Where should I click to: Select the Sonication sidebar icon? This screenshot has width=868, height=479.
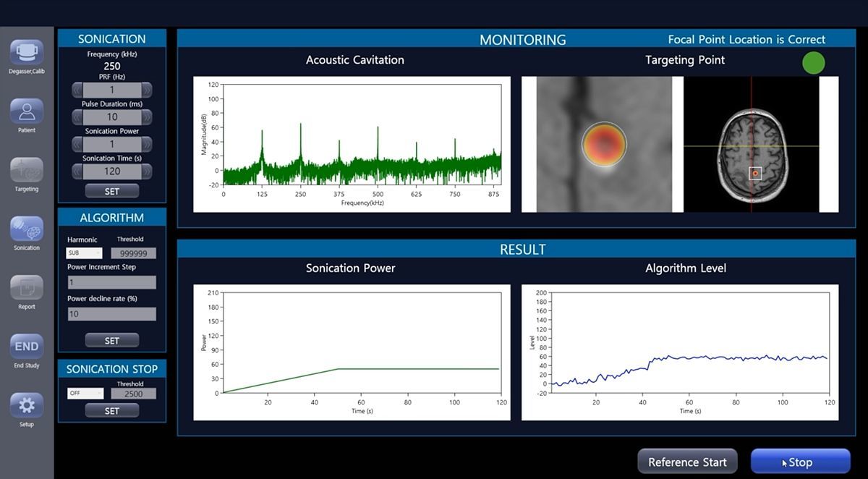tap(27, 229)
